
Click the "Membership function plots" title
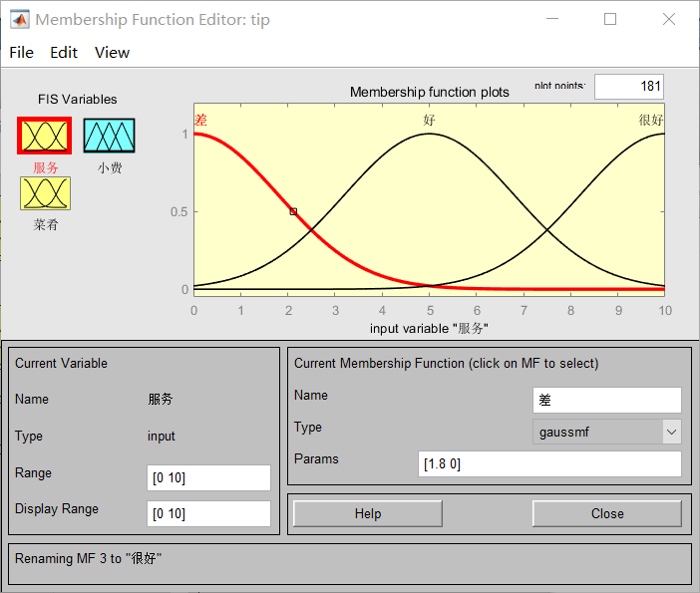click(x=430, y=92)
